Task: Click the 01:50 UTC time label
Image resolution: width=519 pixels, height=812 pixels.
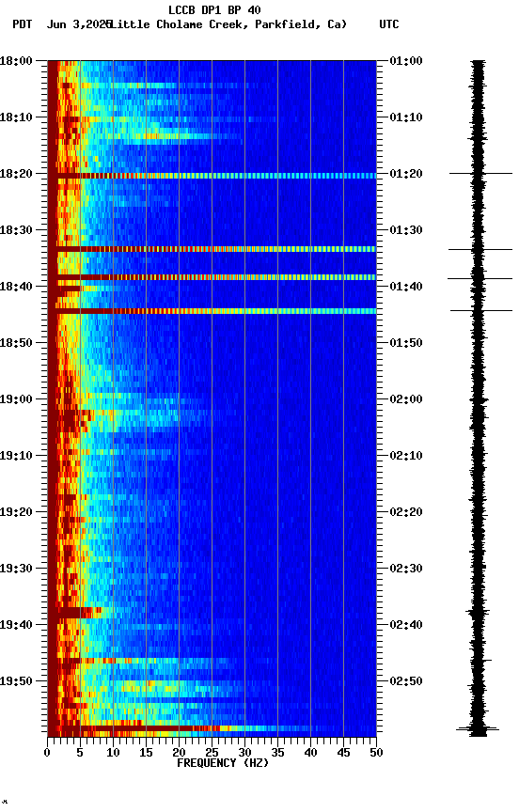Action: 406,343
